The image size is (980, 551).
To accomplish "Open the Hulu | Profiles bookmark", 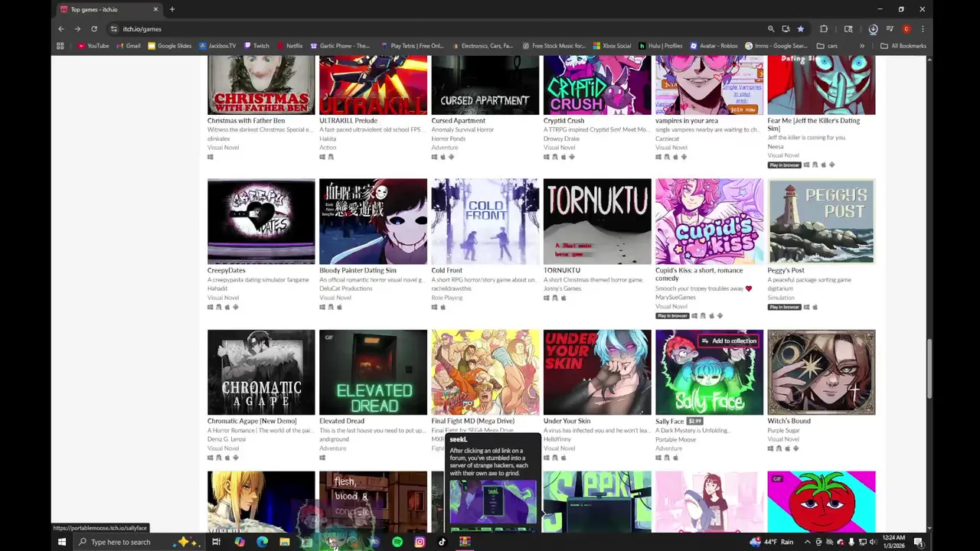I will 660,46.
